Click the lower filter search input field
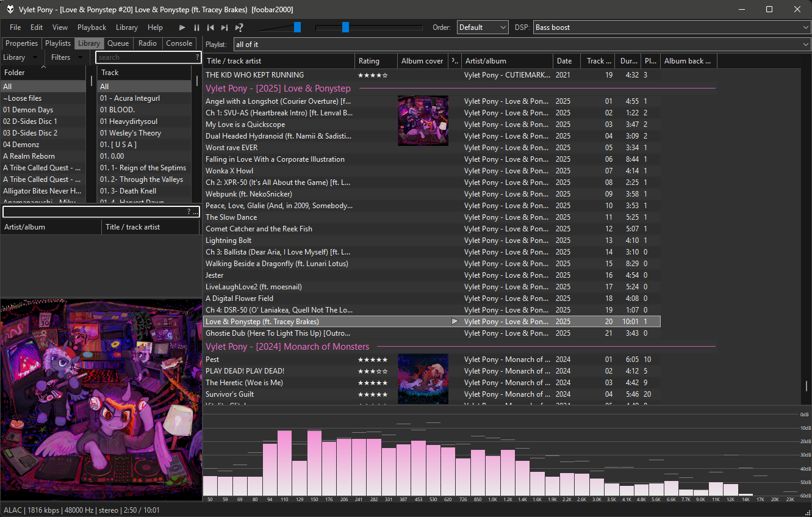 point(95,212)
